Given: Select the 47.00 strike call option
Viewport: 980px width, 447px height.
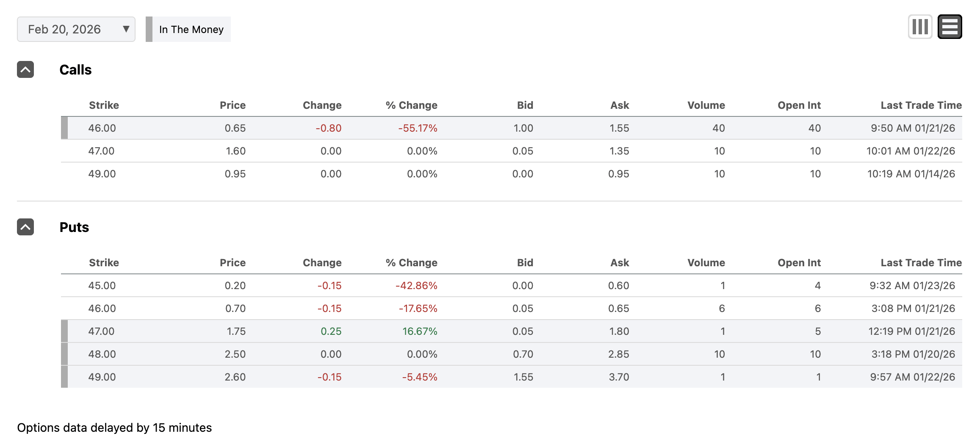Looking at the screenshot, I should click(x=101, y=151).
